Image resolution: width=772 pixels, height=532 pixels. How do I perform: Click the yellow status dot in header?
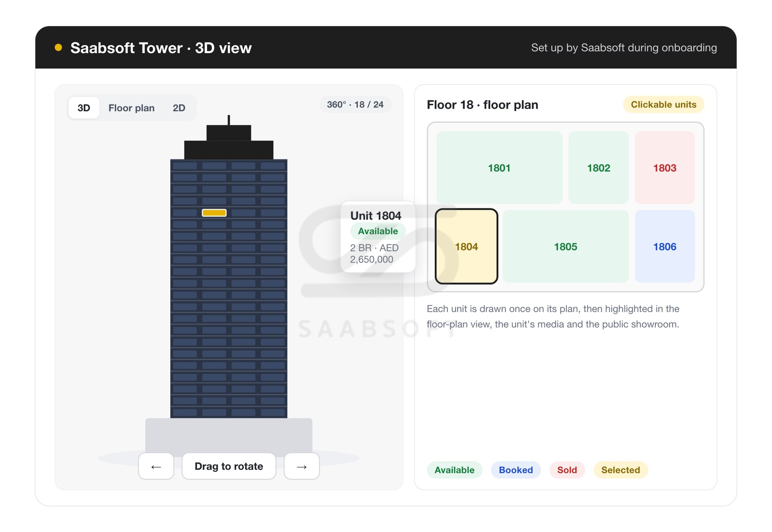coord(58,47)
